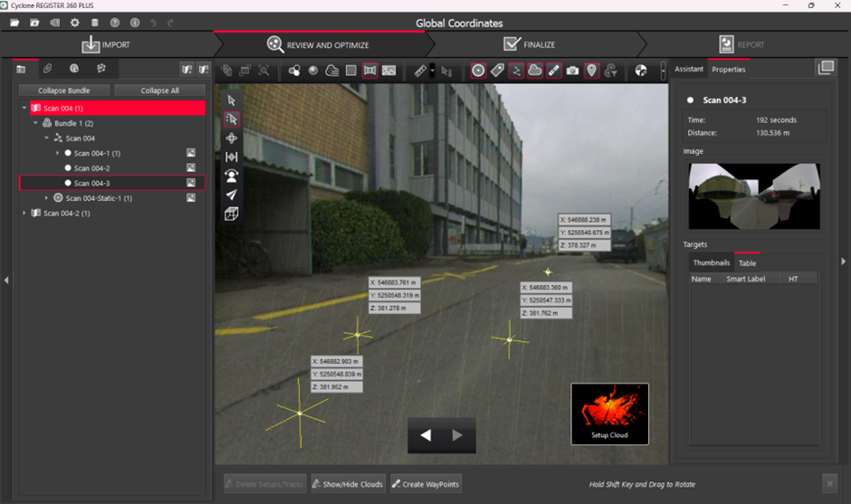This screenshot has width=851, height=504.
Task: Toggle the panoramic view mode button
Action: coord(369,71)
